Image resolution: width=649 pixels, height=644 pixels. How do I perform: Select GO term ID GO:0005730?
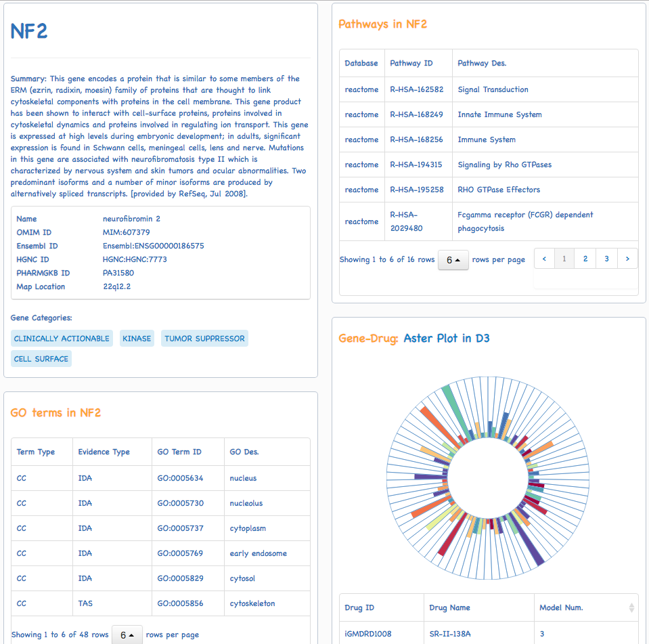click(x=181, y=503)
